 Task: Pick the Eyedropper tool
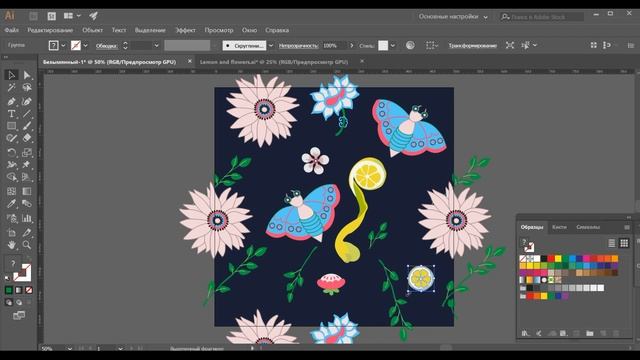[11, 204]
